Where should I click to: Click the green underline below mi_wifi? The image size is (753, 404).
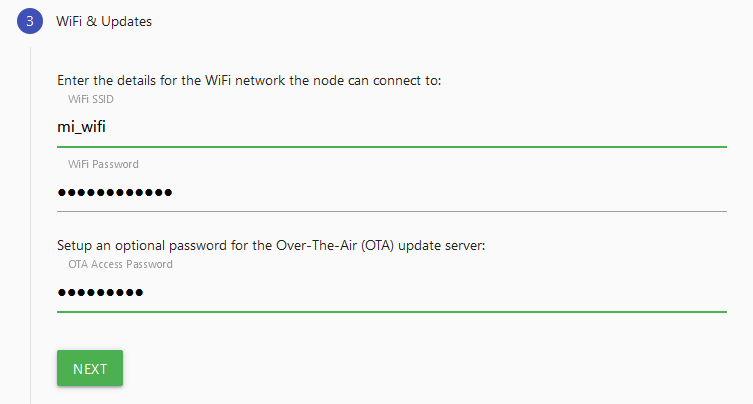391,147
